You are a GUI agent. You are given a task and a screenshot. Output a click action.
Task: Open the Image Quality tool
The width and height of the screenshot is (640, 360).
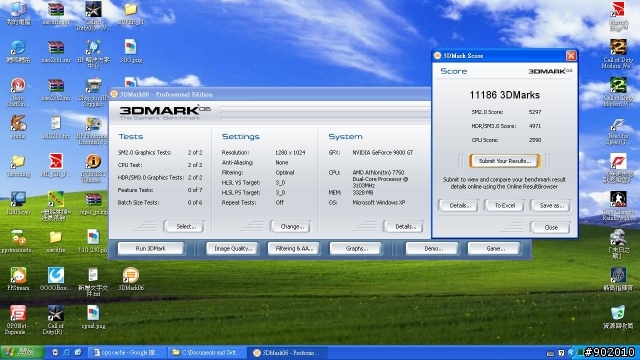click(x=232, y=248)
